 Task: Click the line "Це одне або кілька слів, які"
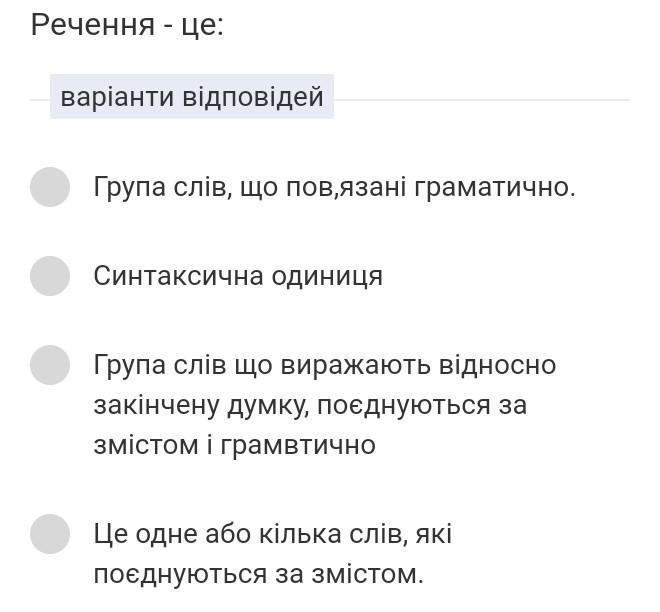coord(272,534)
